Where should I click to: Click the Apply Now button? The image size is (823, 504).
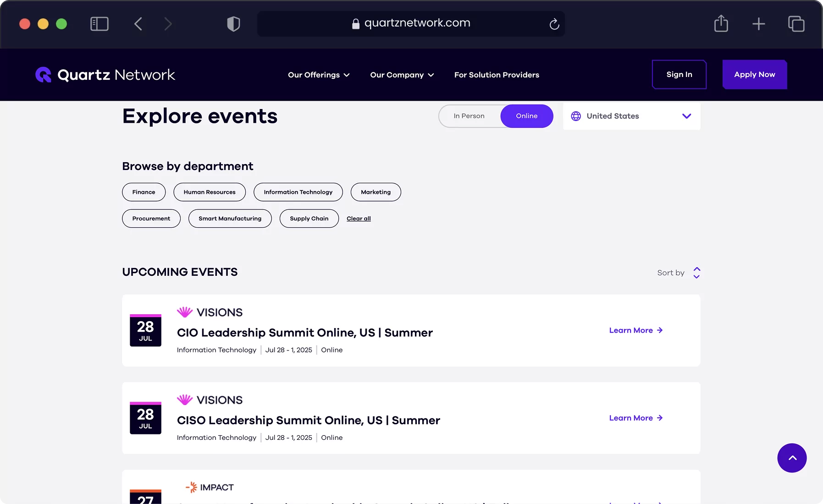(x=755, y=74)
